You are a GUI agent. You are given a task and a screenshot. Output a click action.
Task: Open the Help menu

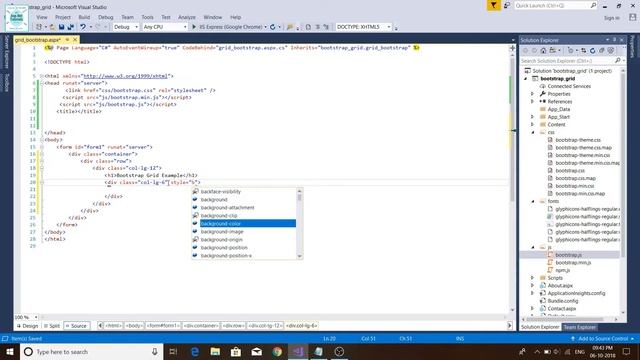click(236, 17)
